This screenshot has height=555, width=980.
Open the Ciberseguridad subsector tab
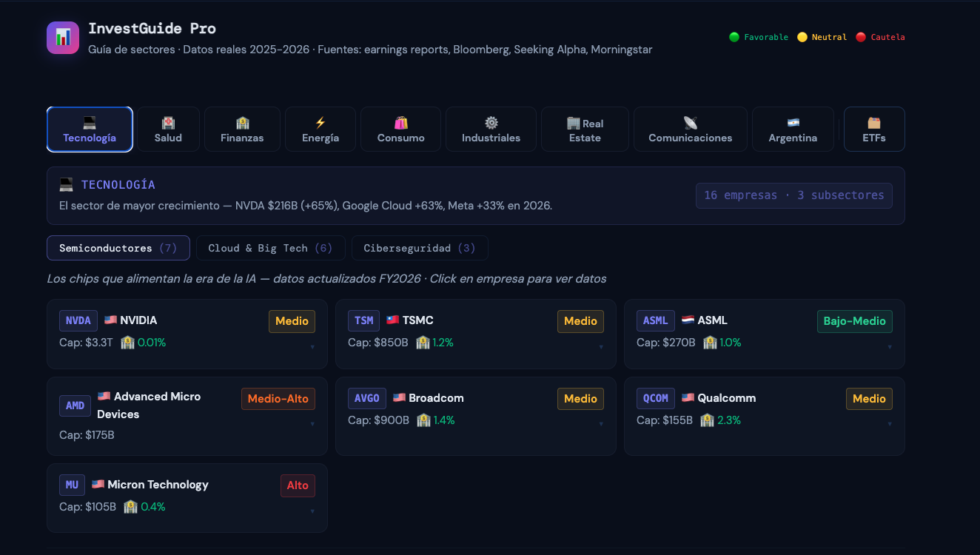click(x=420, y=248)
